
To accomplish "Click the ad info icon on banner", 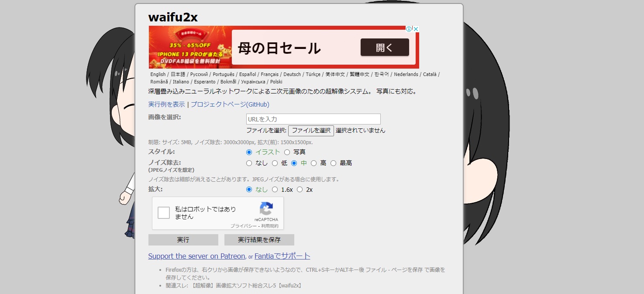I will [409, 29].
